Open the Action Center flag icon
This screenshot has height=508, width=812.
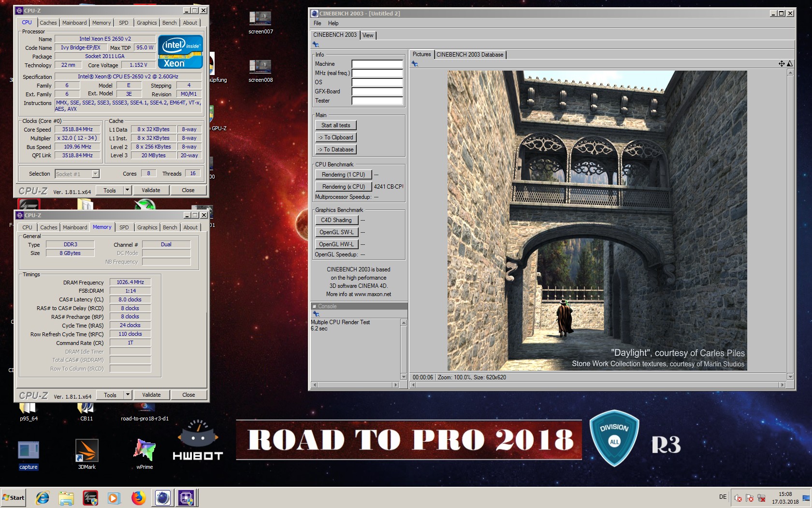750,498
